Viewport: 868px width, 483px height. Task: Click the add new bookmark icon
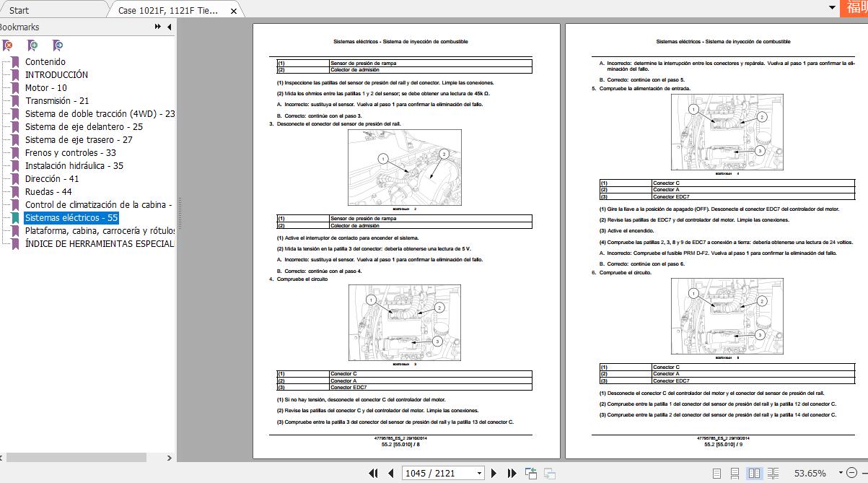(33, 45)
